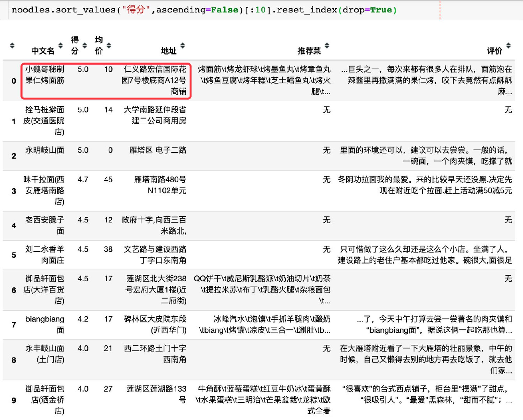
Task: Select cell 永丰岐山面(土门店)
Action: click(x=45, y=354)
